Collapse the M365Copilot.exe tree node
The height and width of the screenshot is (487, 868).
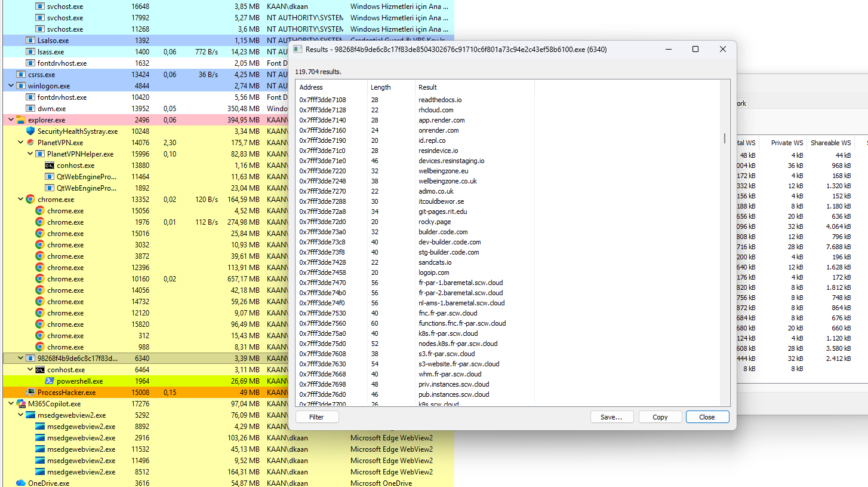(11, 403)
